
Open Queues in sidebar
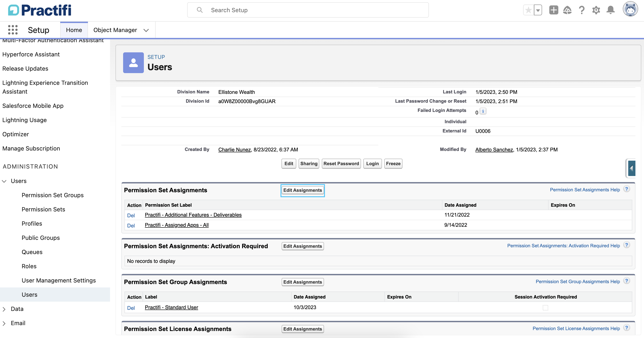[x=32, y=252]
